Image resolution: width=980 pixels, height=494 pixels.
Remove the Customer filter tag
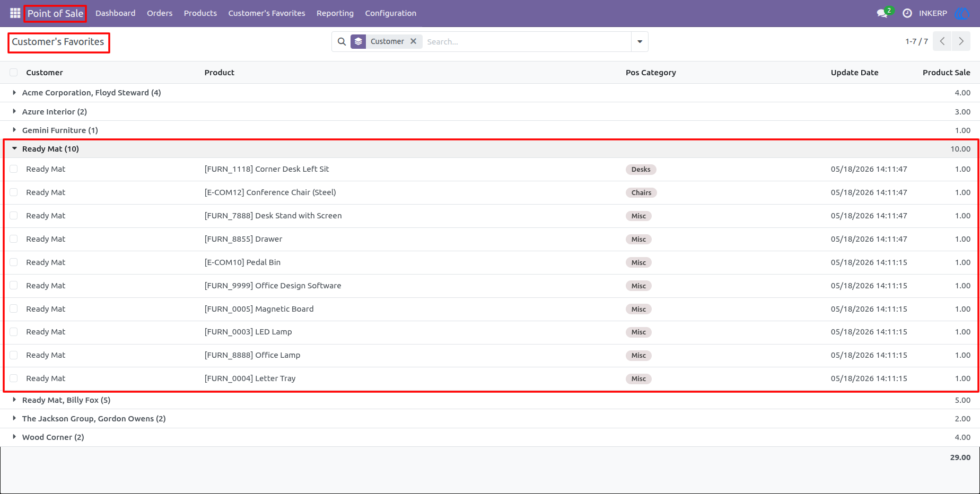tap(413, 41)
